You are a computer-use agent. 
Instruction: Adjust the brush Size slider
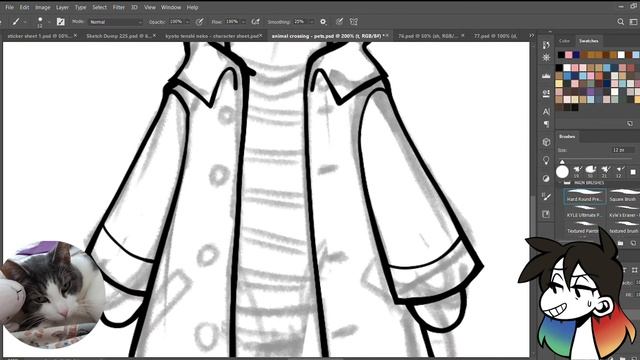(x=596, y=160)
